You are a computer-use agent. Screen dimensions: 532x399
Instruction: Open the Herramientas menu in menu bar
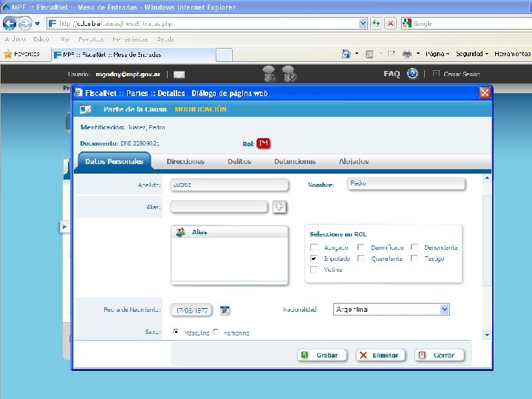click(130, 39)
